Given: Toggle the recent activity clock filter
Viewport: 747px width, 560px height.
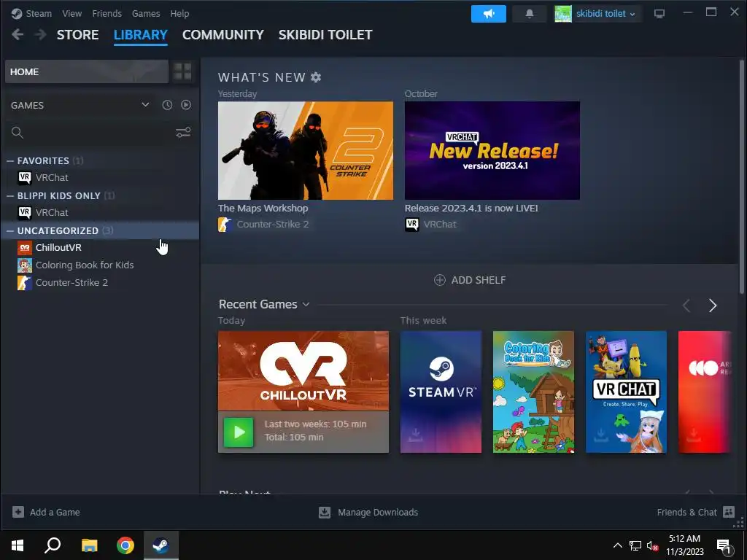Looking at the screenshot, I should [167, 105].
